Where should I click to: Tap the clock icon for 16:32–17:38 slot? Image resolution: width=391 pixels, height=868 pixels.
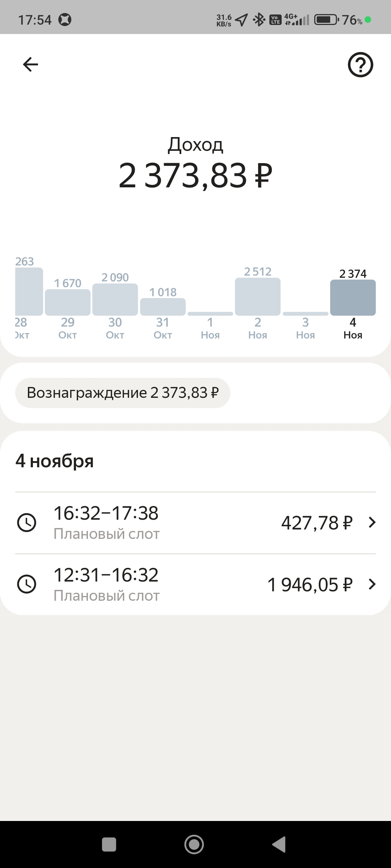27,523
